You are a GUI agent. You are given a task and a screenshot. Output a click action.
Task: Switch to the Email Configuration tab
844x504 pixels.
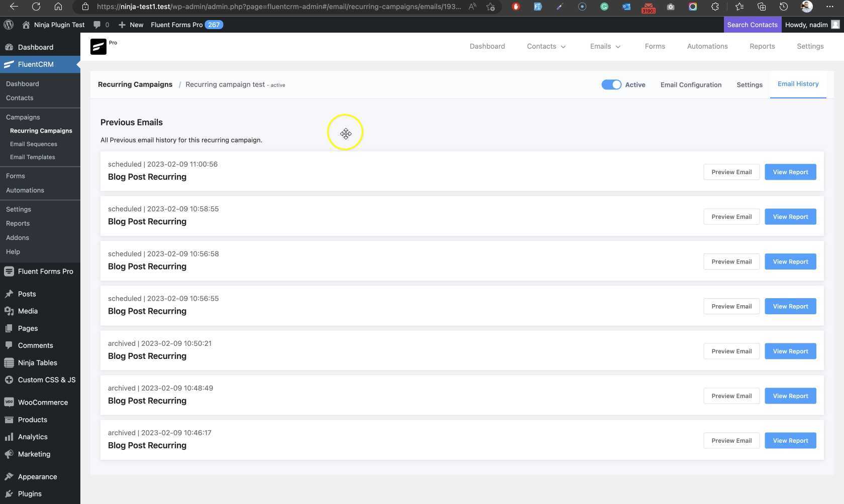[690, 85]
